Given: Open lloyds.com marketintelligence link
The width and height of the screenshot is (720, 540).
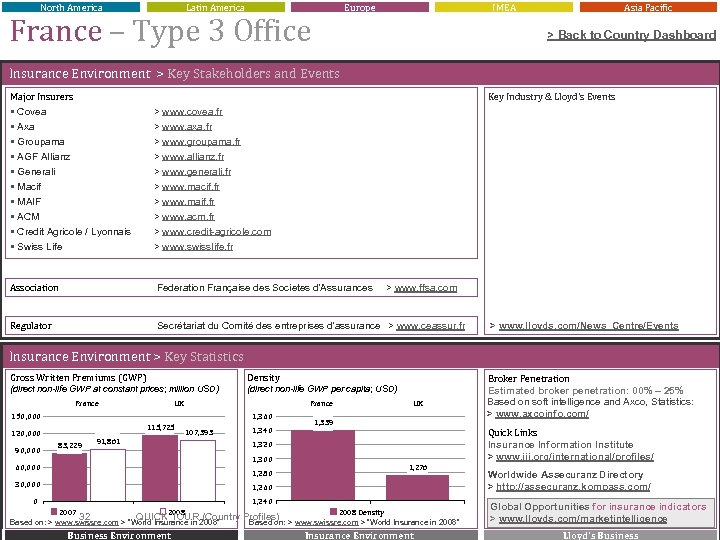Looking at the screenshot, I should point(583,519).
